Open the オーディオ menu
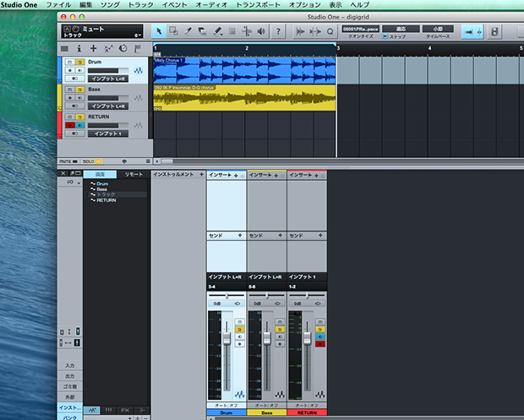The height and width of the screenshot is (420, 524). pyautogui.click(x=211, y=5)
